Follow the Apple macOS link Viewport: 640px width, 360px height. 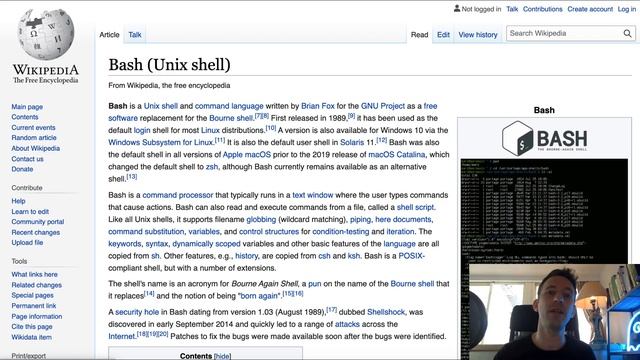(247, 155)
